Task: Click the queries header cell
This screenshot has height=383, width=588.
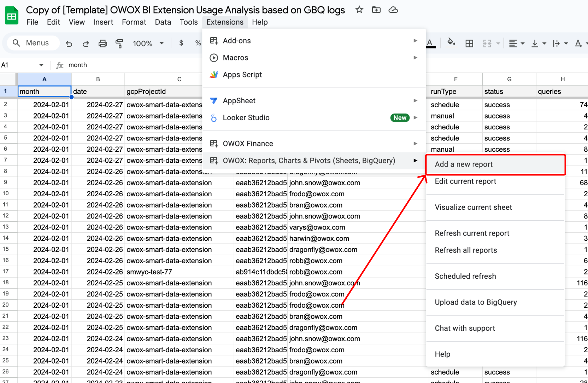Action: 562,92
